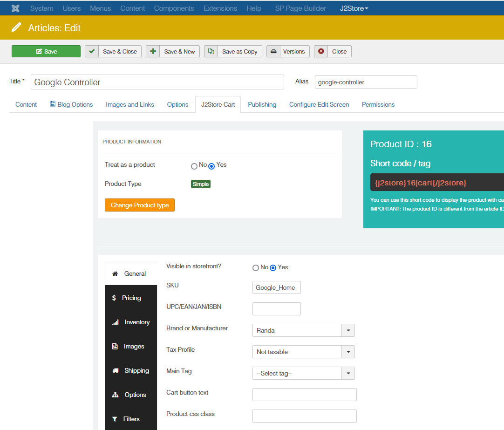
Task: Switch to the Publishing tab
Action: pos(262,104)
